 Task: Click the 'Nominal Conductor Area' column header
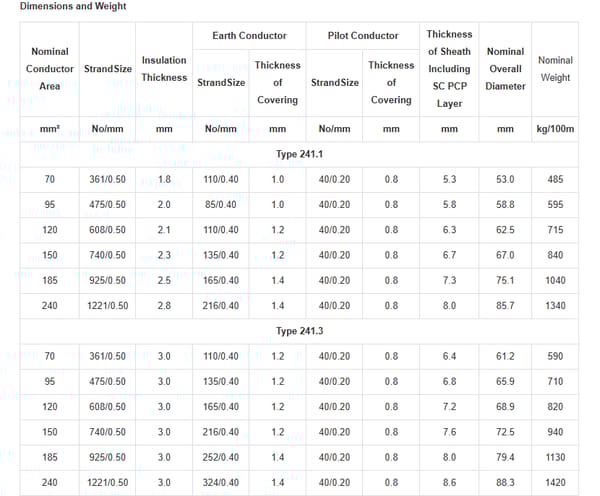click(49, 69)
